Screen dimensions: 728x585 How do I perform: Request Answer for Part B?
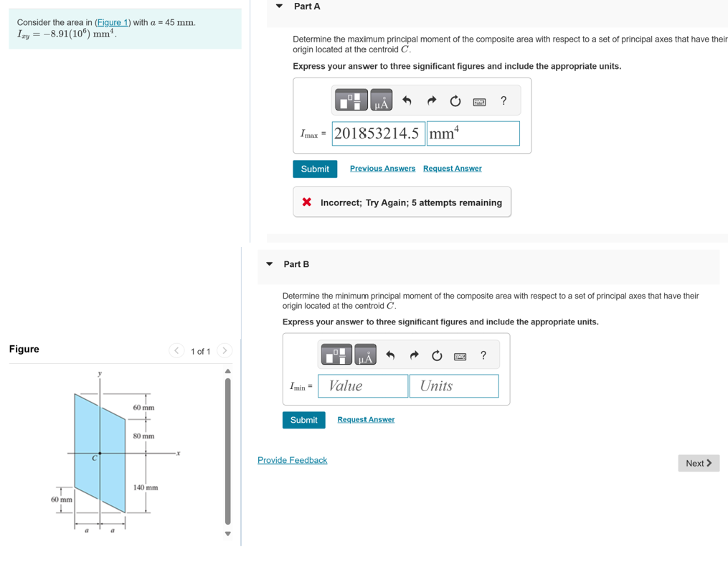(x=366, y=419)
